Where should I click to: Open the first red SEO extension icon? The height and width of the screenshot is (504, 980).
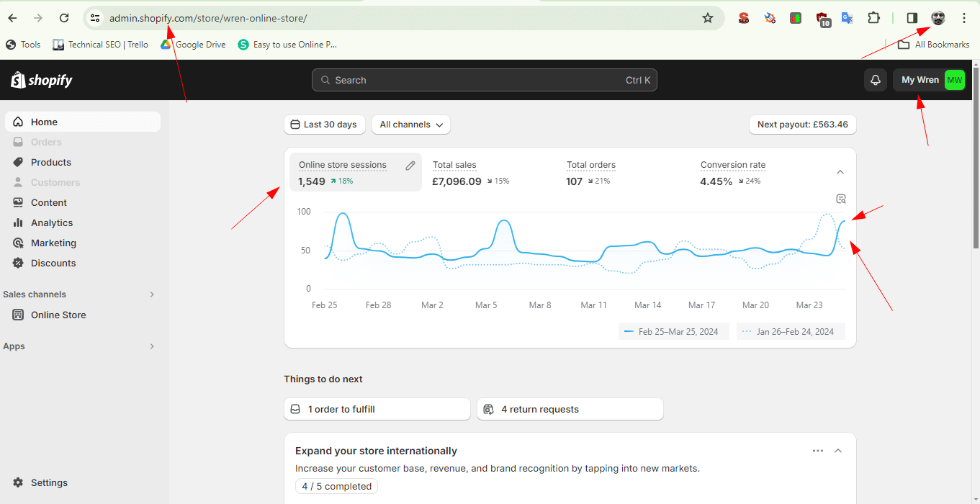(744, 18)
